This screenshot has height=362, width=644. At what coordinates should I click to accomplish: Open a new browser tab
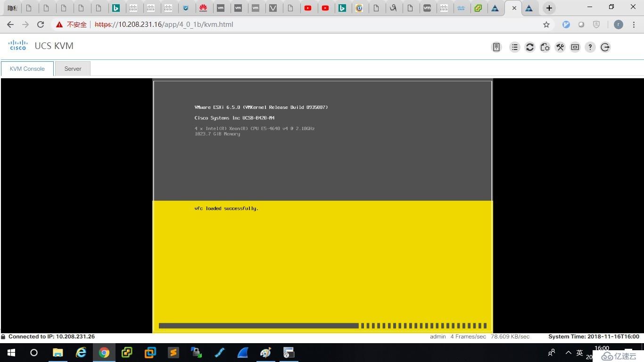click(549, 8)
